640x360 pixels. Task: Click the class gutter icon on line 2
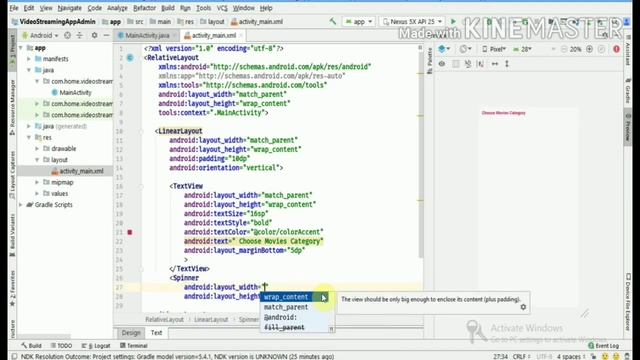point(130,58)
